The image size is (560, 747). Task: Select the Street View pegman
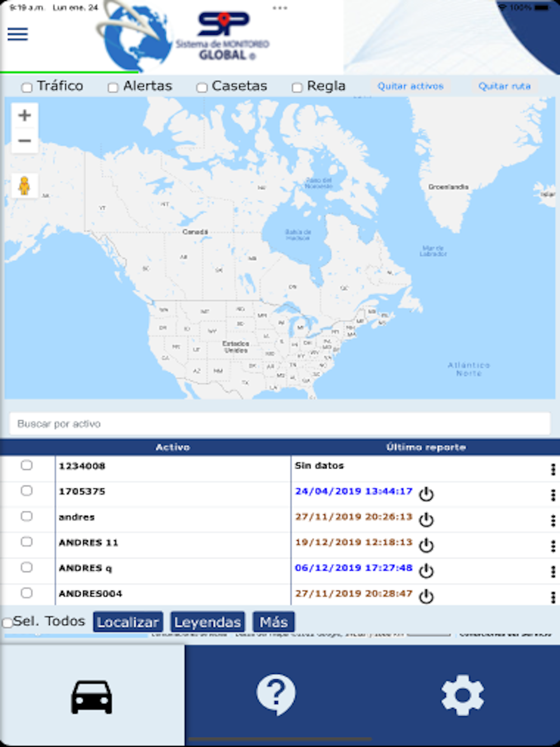pos(25,186)
